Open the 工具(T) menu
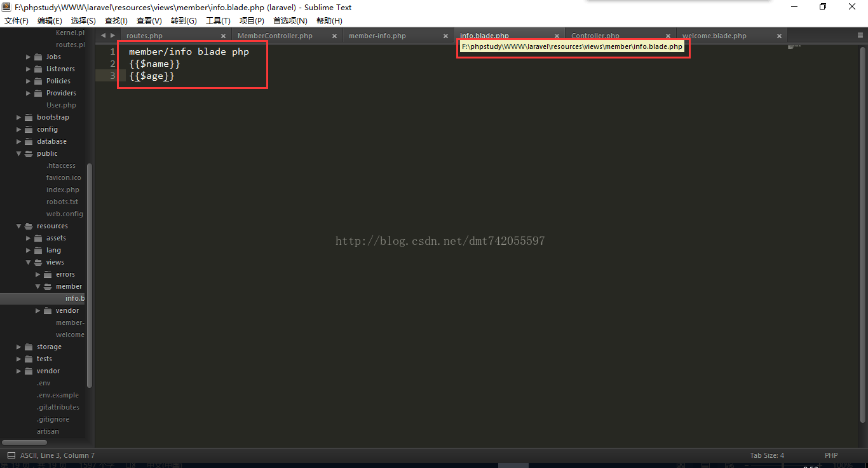Viewport: 868px width, 468px height. [218, 20]
